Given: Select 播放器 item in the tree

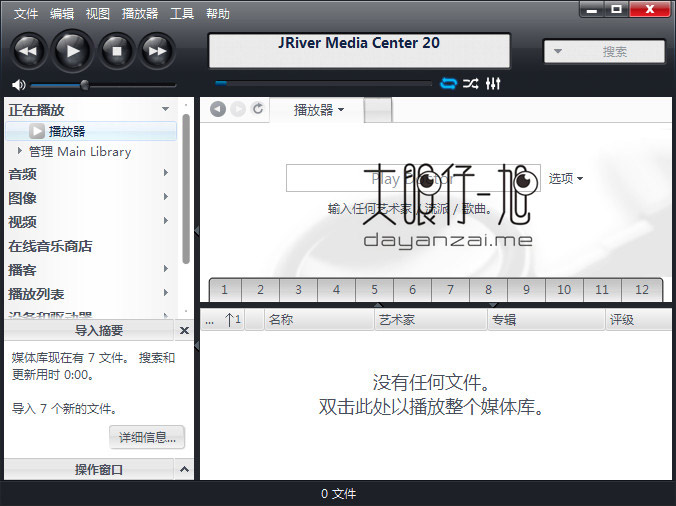Looking at the screenshot, I should coord(91,131).
